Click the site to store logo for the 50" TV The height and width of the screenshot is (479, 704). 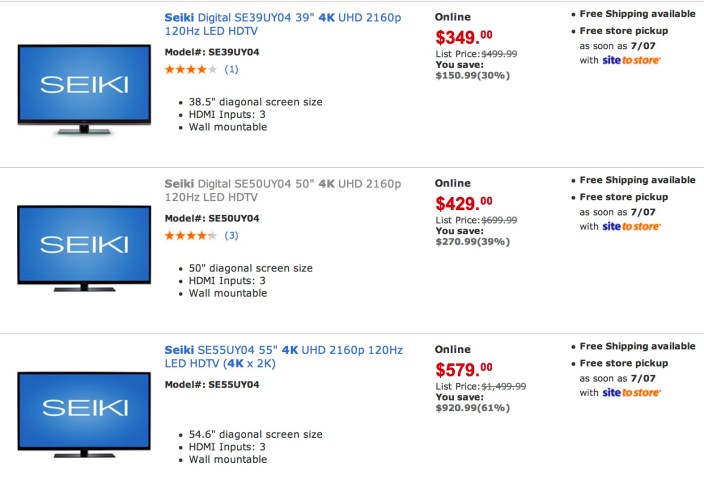631,226
